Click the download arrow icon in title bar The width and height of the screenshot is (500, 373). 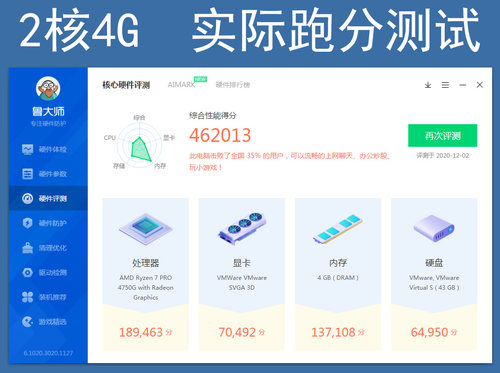point(428,85)
